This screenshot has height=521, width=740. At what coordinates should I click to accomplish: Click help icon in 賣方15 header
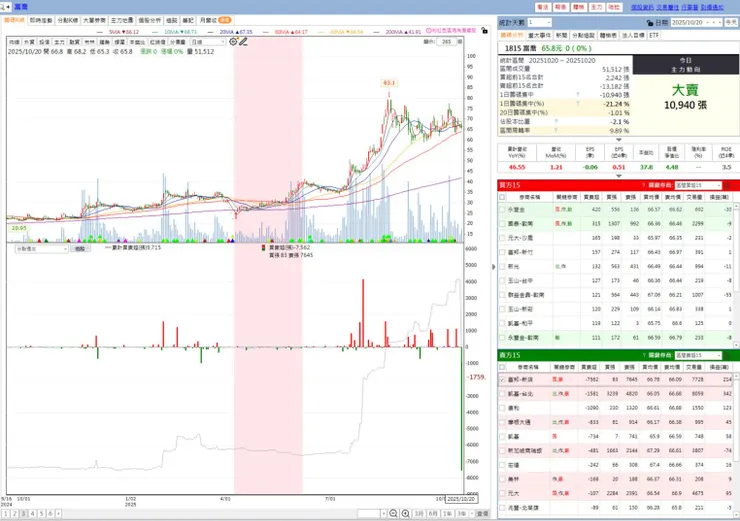pos(644,355)
